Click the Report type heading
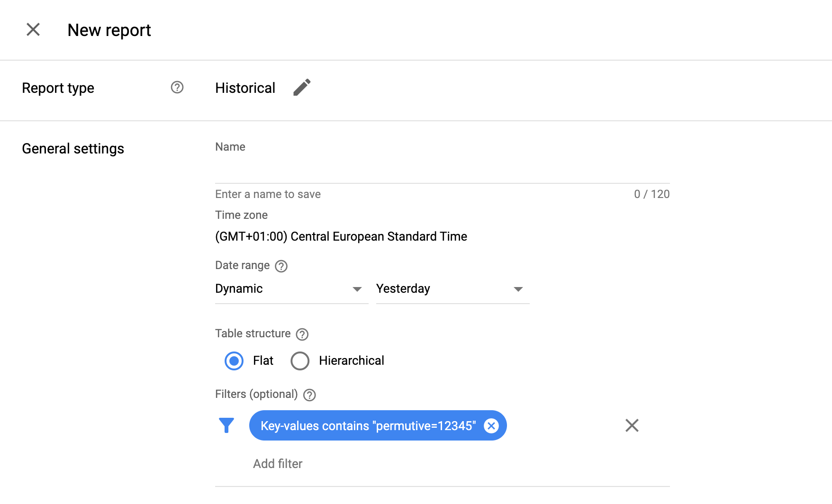The height and width of the screenshot is (504, 832). pyautogui.click(x=58, y=88)
